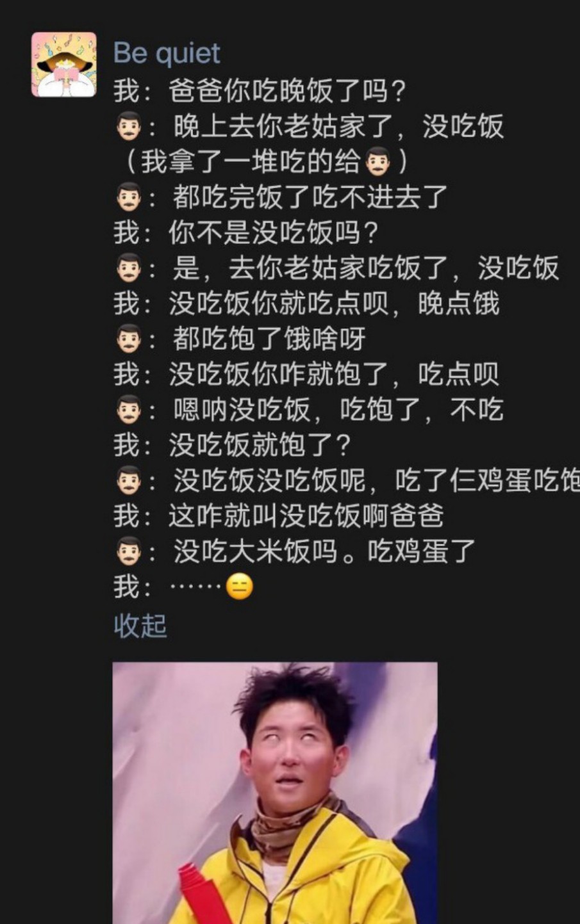Select the line 我：你不是没吃饭吗？
580x924 pixels.
click(246, 232)
